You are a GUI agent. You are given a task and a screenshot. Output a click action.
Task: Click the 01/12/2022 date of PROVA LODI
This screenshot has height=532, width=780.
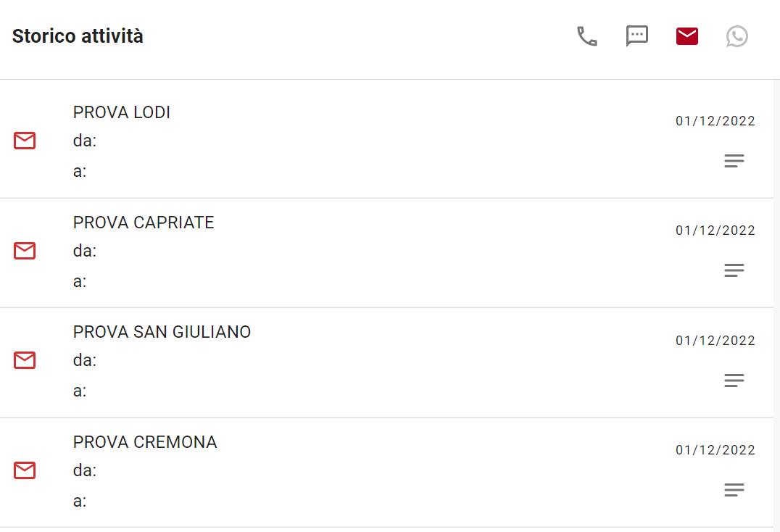tap(715, 121)
